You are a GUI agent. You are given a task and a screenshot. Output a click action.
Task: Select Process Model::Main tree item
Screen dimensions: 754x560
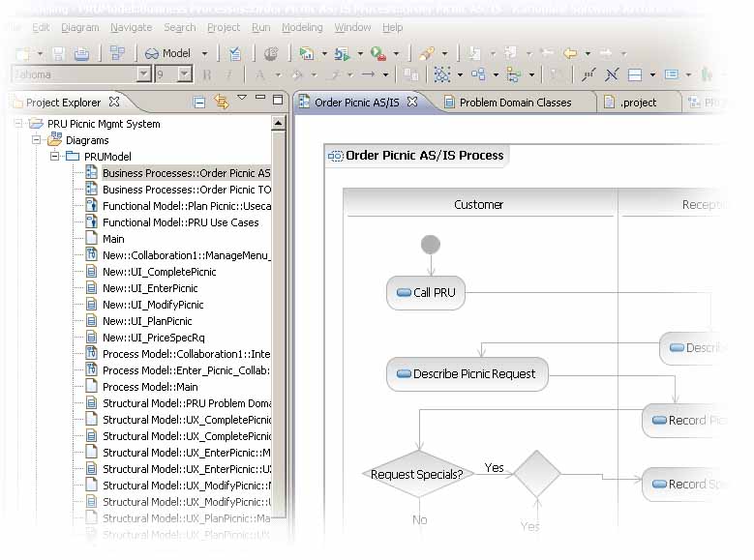[x=150, y=387]
